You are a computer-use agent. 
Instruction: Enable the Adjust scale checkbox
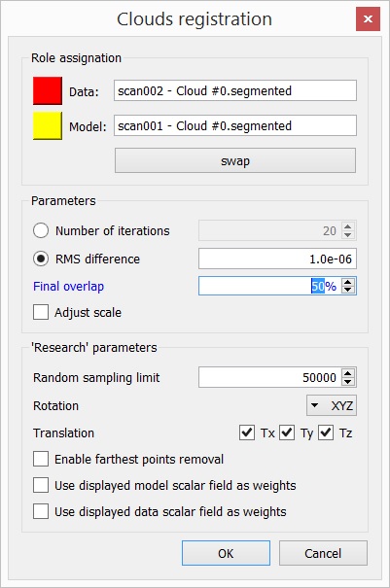point(41,312)
